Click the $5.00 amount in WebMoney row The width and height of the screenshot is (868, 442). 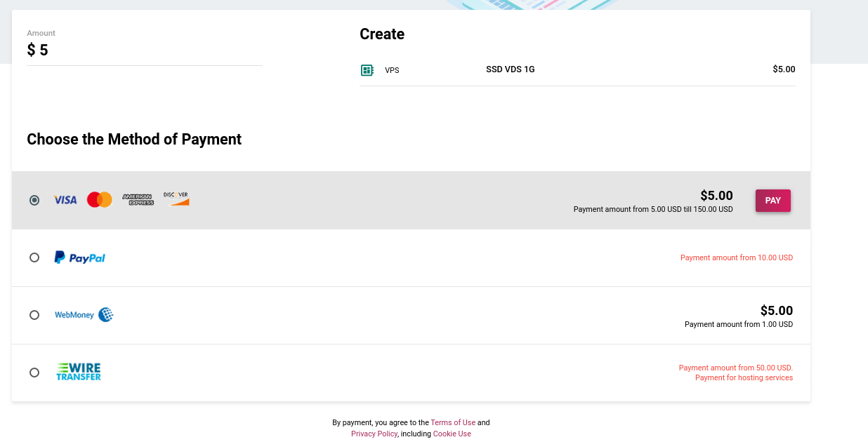[777, 311]
